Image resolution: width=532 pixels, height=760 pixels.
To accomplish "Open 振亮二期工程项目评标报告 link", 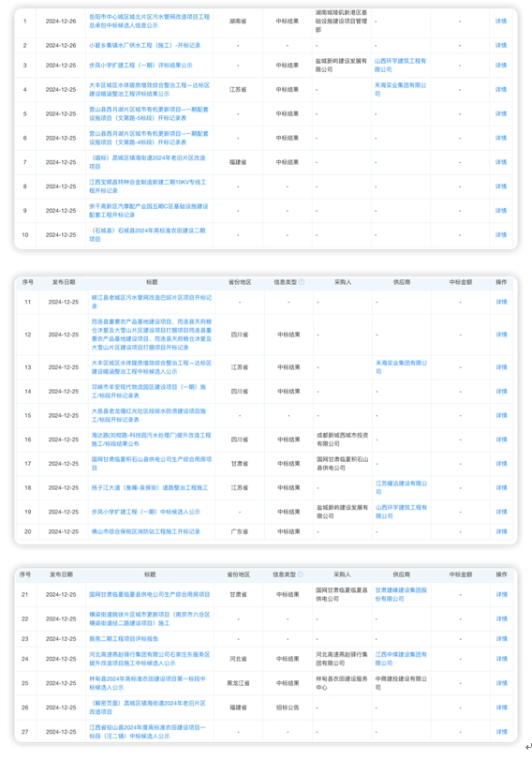I will pyautogui.click(x=124, y=639).
